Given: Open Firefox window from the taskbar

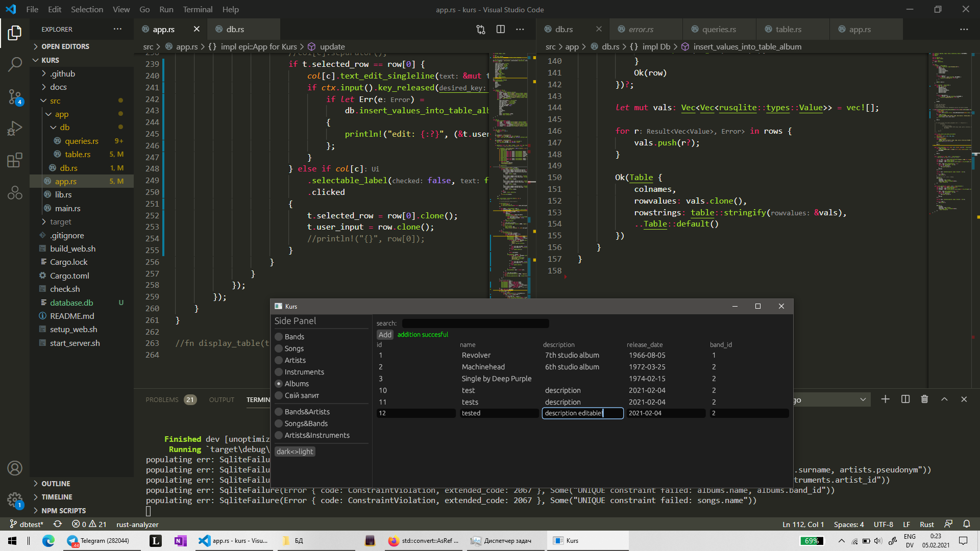Looking at the screenshot, I should point(424,541).
